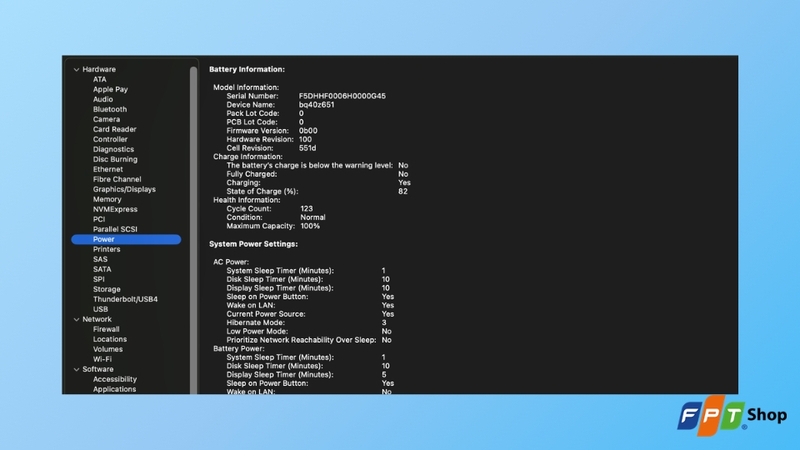This screenshot has height=450, width=800.
Task: Click the Low Power Mode row label
Action: [x=257, y=331]
